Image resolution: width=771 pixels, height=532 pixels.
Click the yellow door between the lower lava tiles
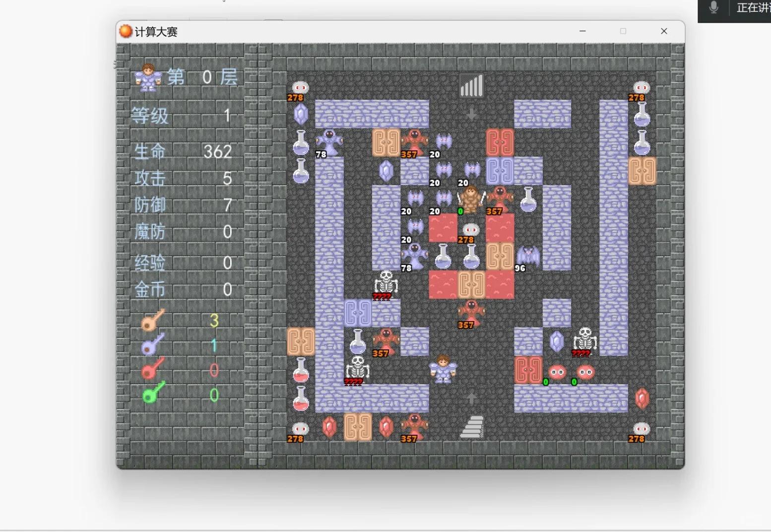point(471,284)
